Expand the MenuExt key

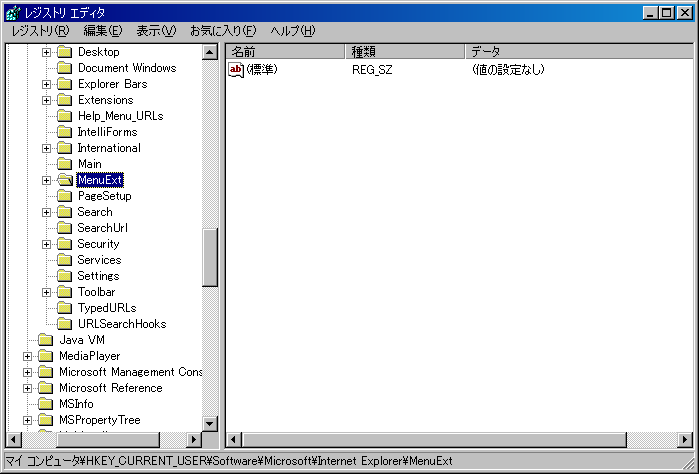coord(46,180)
